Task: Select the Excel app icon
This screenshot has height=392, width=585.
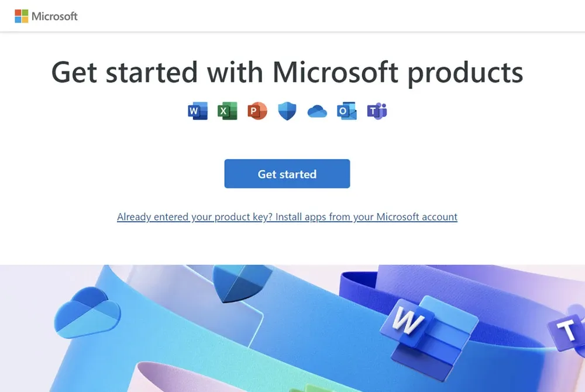Action: (x=228, y=111)
